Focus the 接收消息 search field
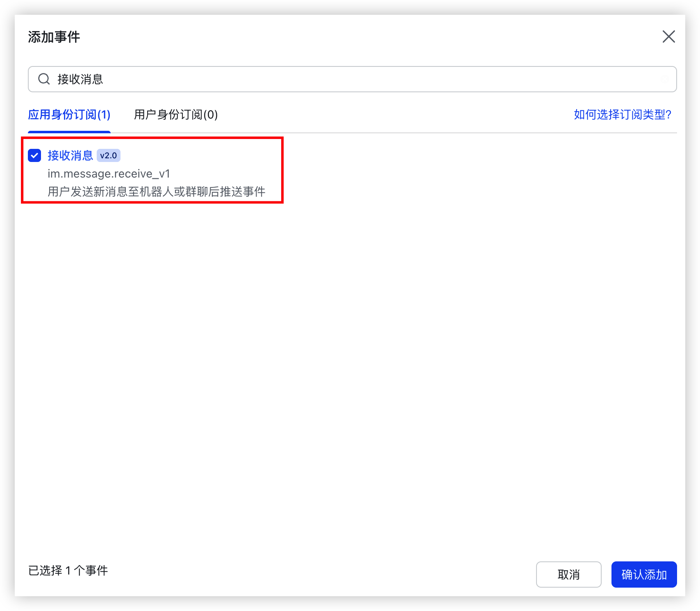 [x=352, y=79]
